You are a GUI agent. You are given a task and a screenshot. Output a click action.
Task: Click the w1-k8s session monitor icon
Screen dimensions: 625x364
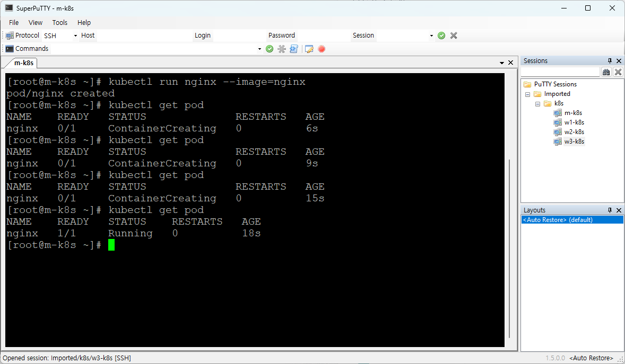558,122
